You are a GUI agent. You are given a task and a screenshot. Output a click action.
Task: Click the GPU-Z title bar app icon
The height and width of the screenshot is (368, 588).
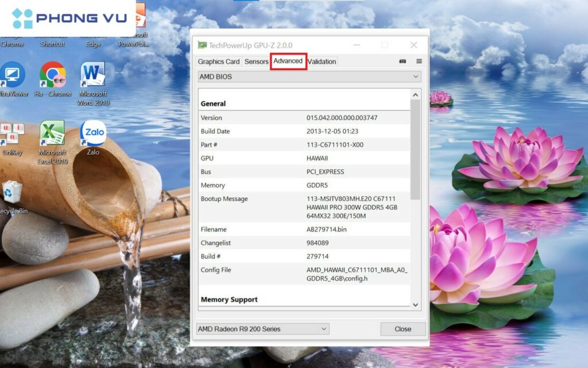click(202, 45)
